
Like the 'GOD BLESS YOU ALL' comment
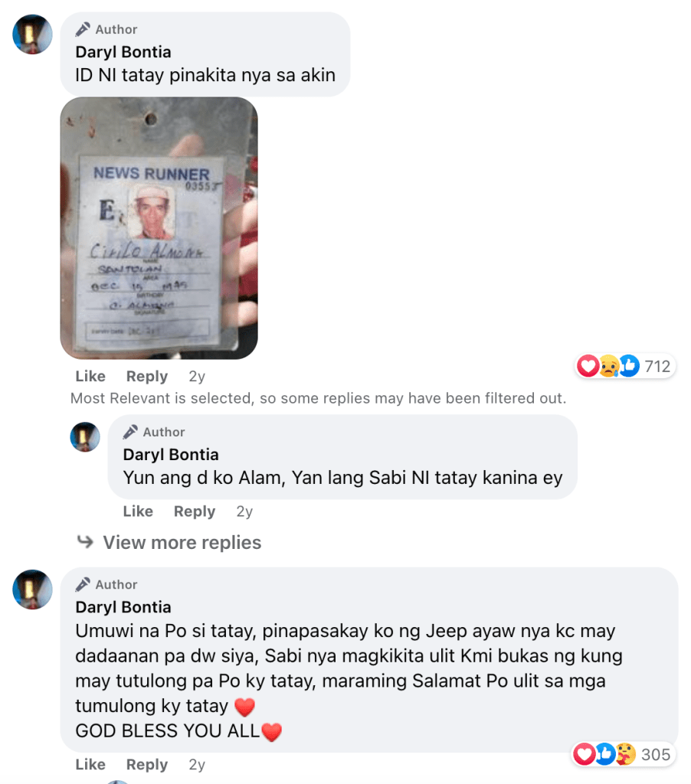[90, 765]
